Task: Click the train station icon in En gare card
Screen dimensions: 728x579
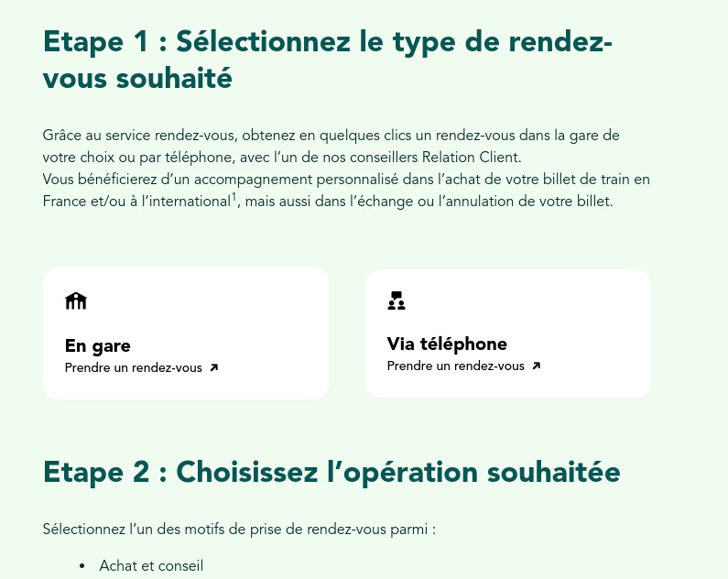Action: tap(76, 300)
